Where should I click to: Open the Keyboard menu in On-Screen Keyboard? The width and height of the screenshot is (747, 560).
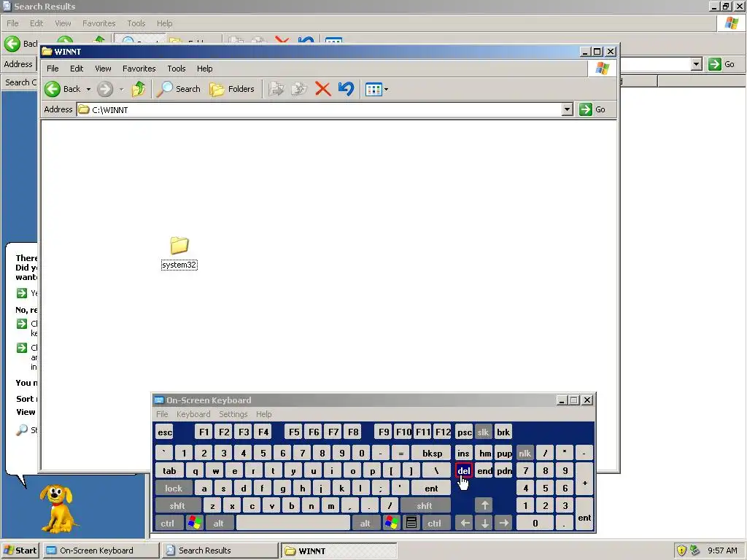[x=193, y=414]
